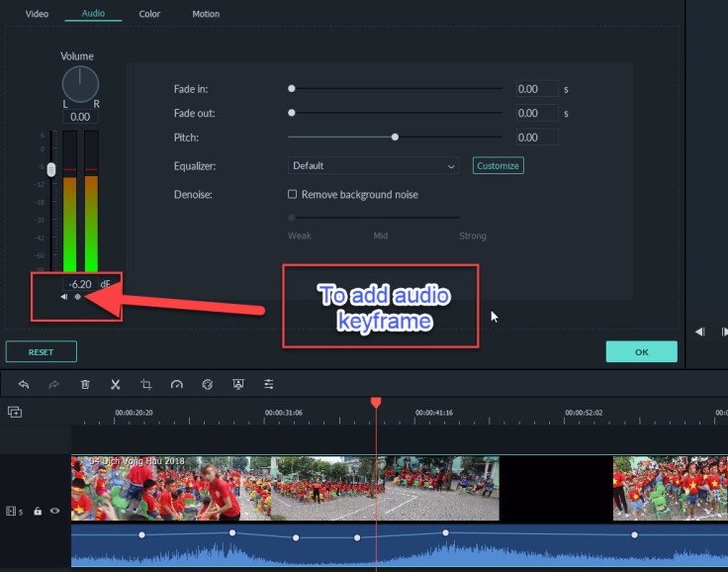Viewport: 728px width, 572px height.
Task: Confirm audio settings with OK
Action: 642,351
